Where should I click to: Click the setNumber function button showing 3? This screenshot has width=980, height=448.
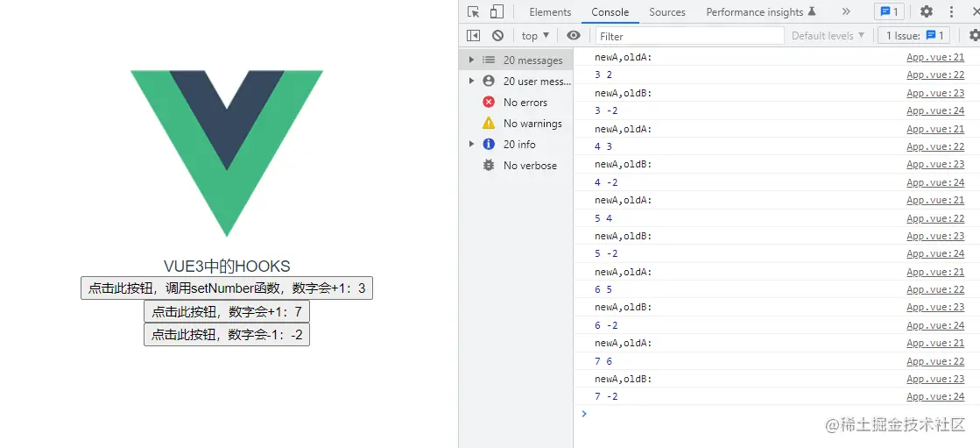coord(227,288)
